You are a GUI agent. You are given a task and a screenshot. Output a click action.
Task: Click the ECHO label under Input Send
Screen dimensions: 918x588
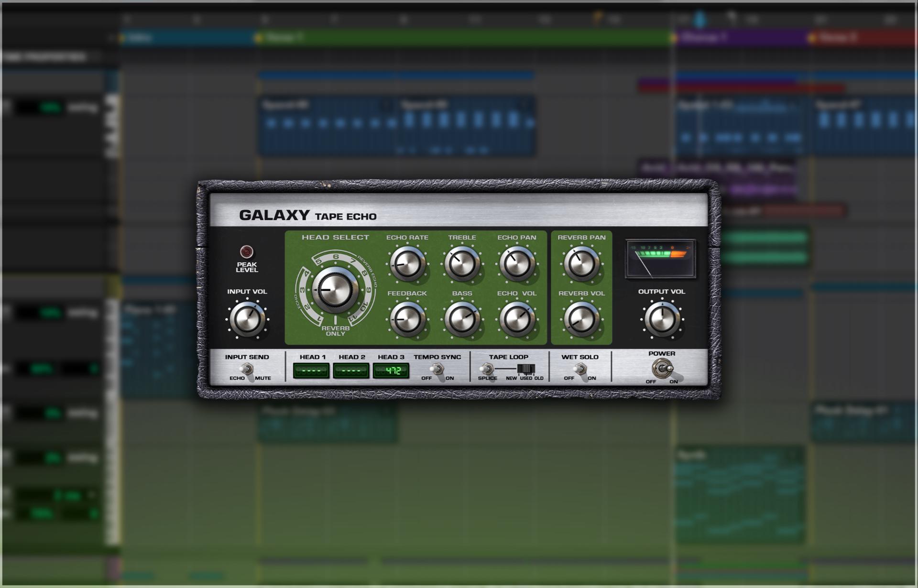[237, 378]
